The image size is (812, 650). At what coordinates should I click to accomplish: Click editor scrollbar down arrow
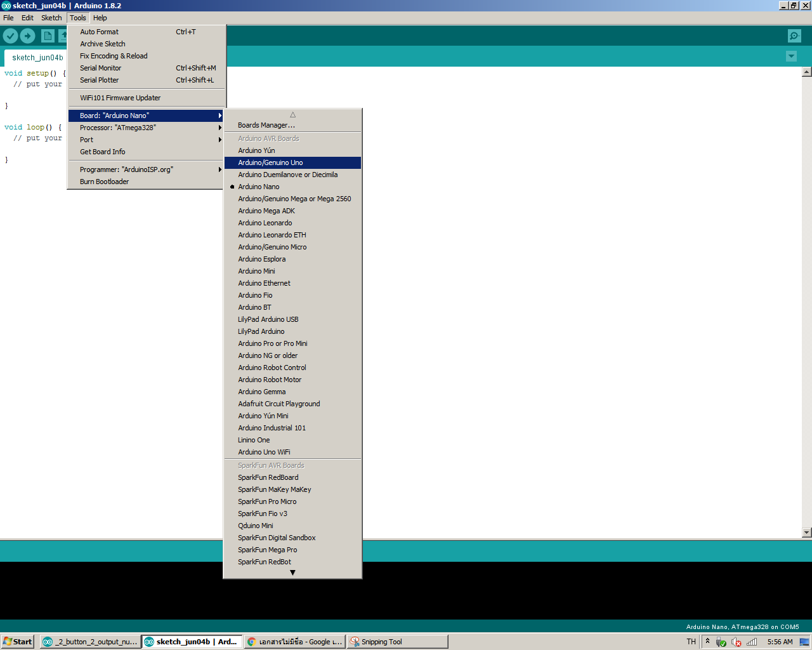(807, 533)
